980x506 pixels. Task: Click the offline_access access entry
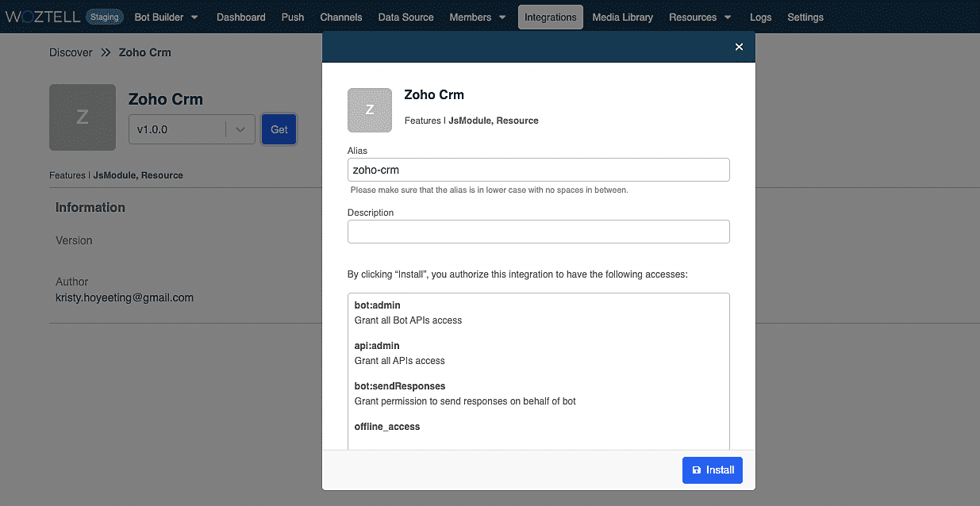[387, 427]
